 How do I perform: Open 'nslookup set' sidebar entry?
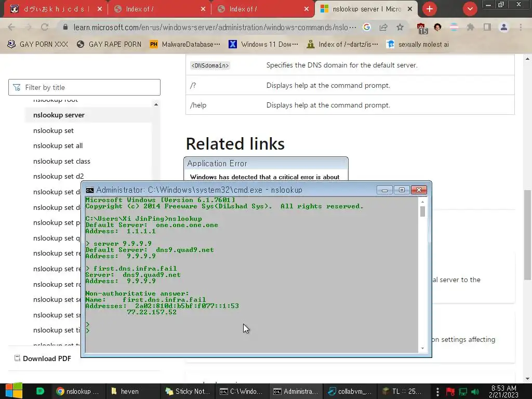point(54,130)
